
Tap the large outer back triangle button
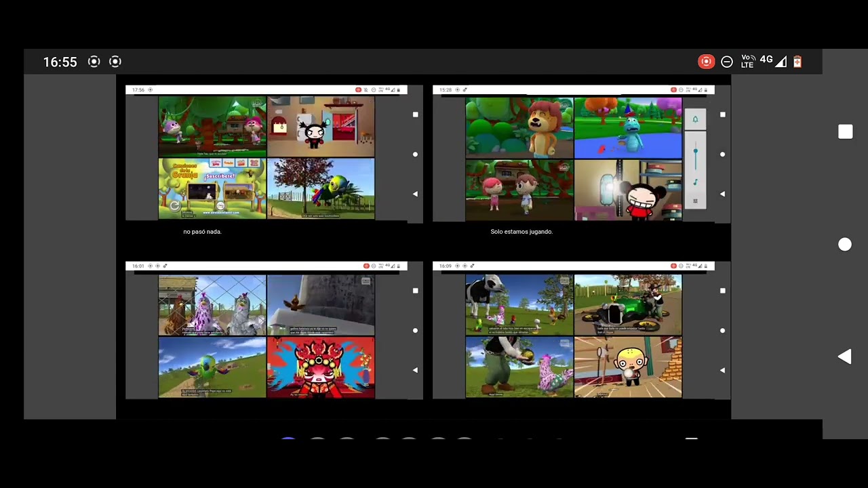(844, 357)
